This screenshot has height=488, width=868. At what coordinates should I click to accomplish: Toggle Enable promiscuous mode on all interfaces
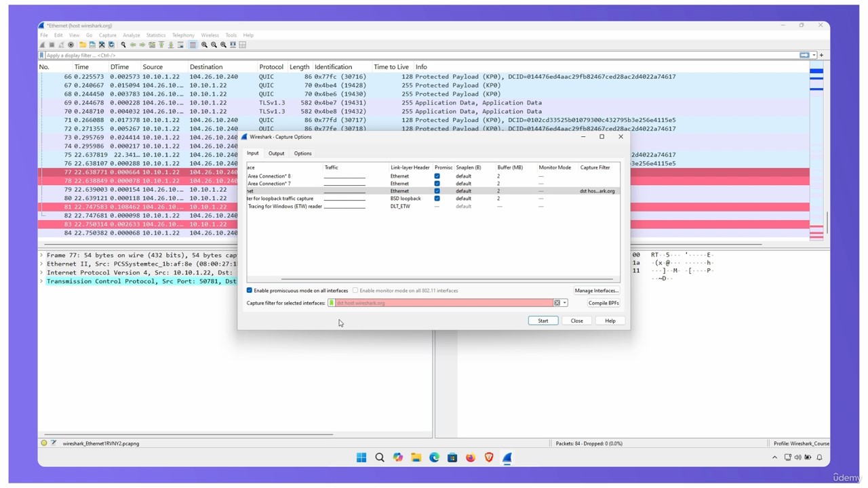[250, 291]
